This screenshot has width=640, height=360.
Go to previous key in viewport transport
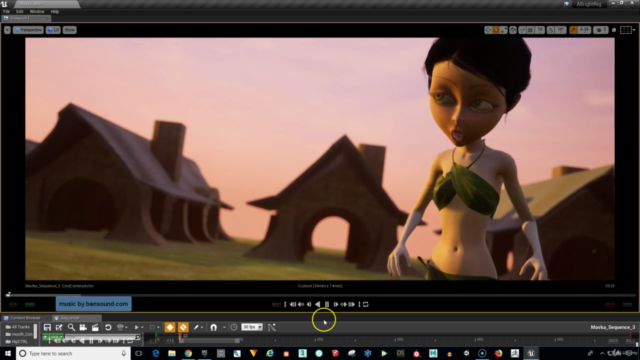pos(301,304)
